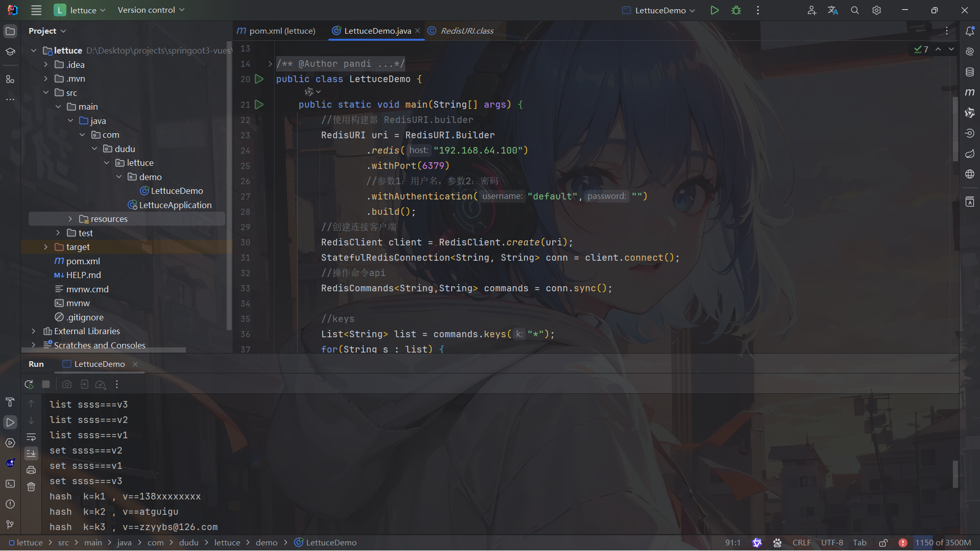Viewport: 980px width, 551px height.
Task: Open the lettuce project dropdown
Action: (x=80, y=10)
